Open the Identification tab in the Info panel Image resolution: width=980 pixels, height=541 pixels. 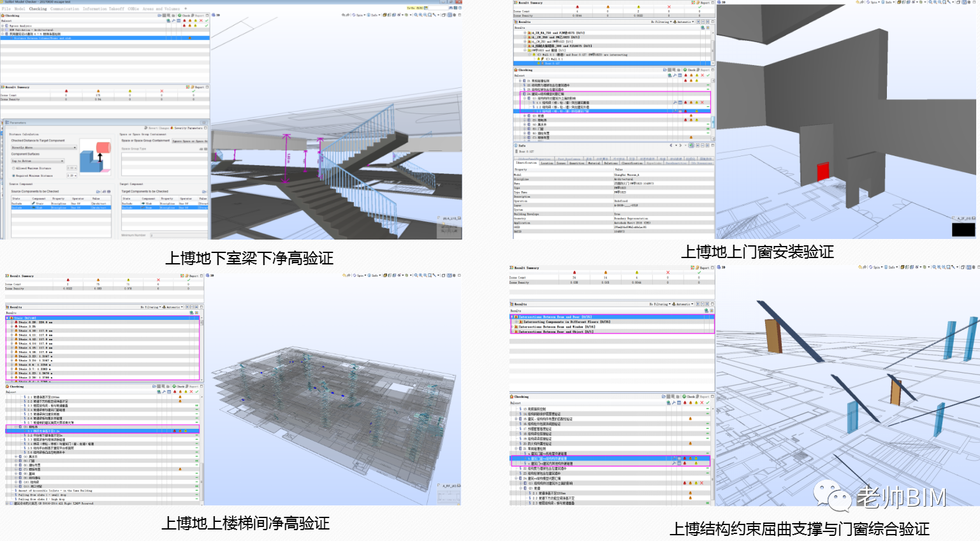tap(526, 163)
